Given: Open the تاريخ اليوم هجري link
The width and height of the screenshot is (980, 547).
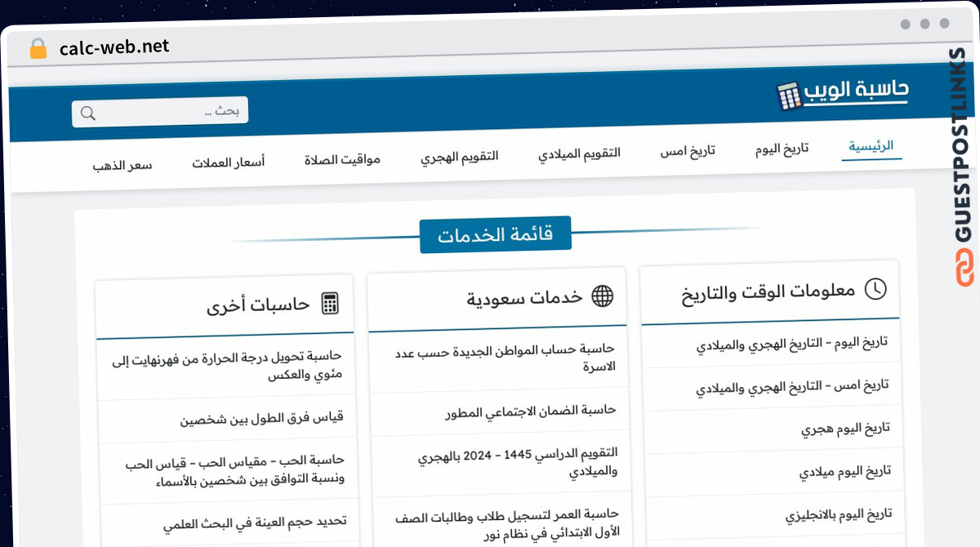Looking at the screenshot, I should click(x=846, y=427).
